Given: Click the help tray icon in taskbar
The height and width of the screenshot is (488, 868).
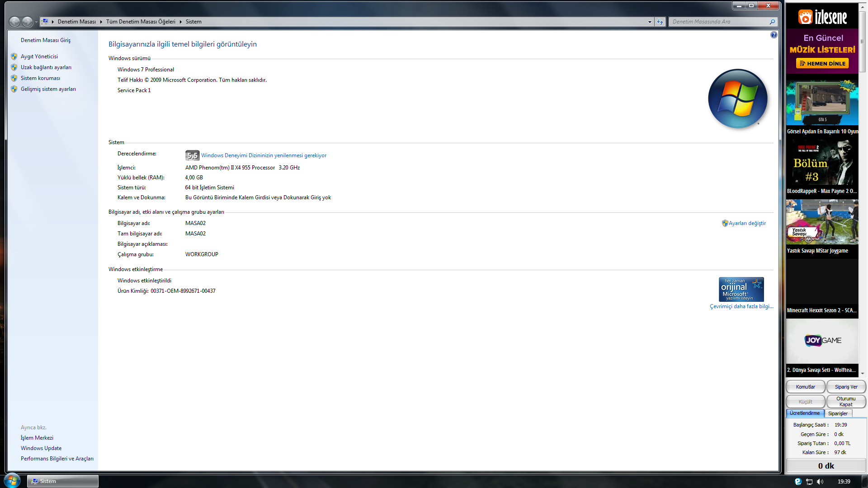Looking at the screenshot, I should (798, 482).
